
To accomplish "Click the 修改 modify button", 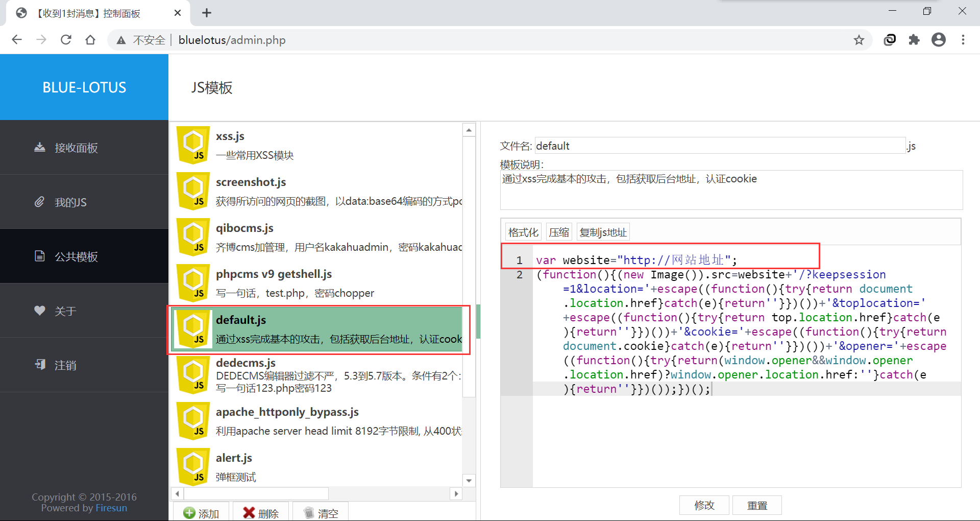I will pos(704,505).
